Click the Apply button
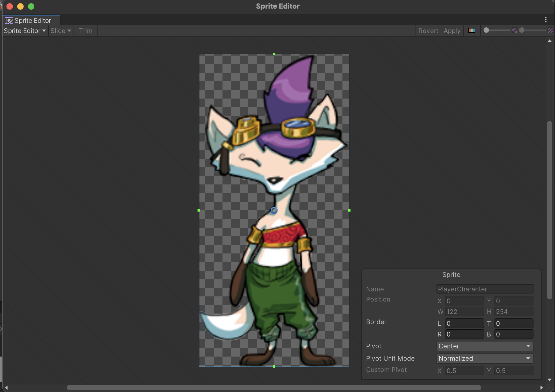Image resolution: width=555 pixels, height=392 pixels. (x=452, y=31)
